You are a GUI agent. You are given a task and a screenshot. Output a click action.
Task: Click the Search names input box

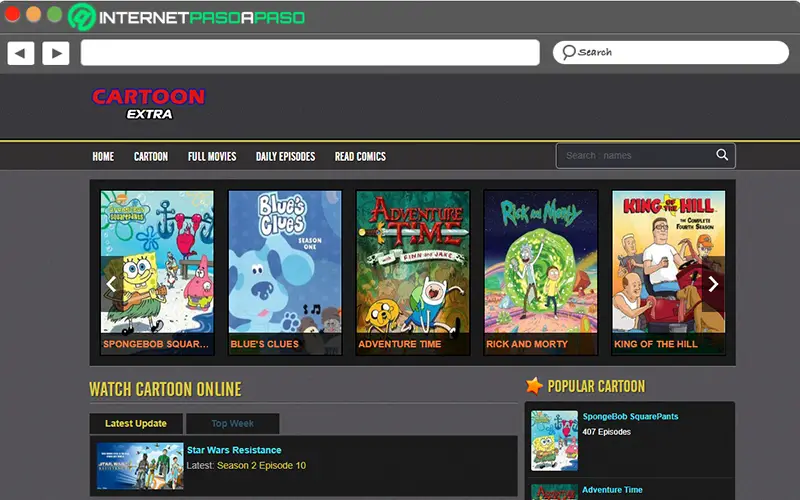coord(645,156)
